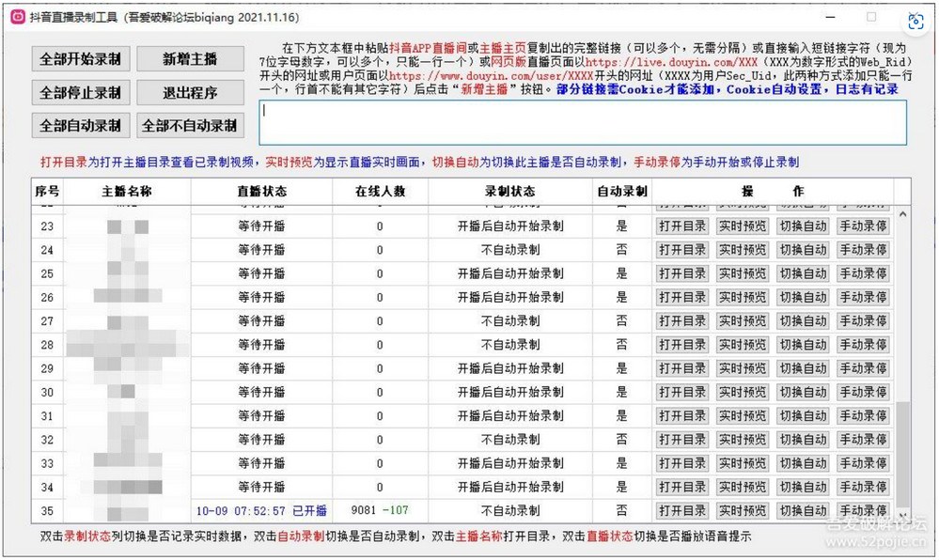Quit using the 退出程序 button
Viewport: 939px width, 560px height.
(x=190, y=92)
